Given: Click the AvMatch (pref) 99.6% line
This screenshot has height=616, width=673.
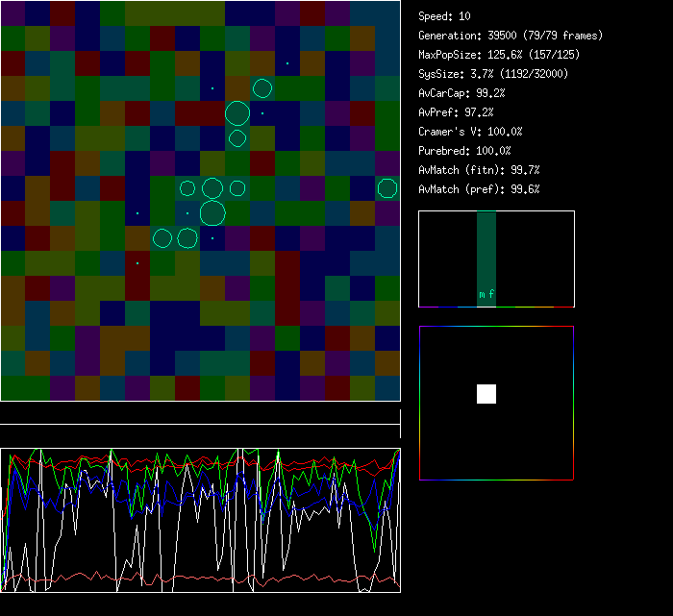Looking at the screenshot, I should (479, 189).
